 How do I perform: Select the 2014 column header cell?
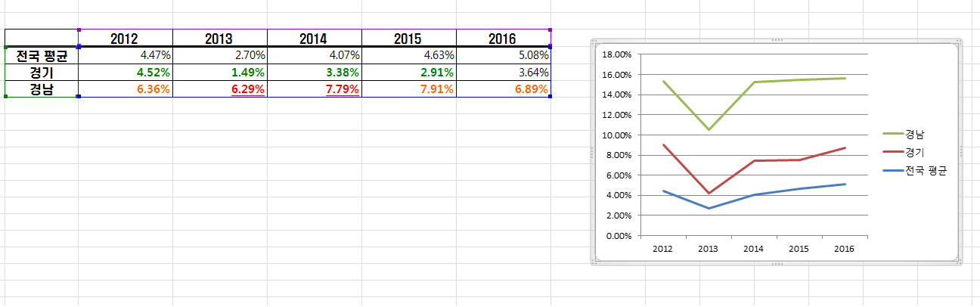coord(314,39)
